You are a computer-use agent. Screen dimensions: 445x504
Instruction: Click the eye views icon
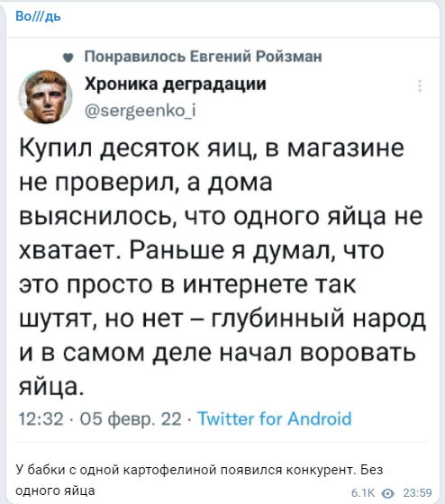(387, 493)
